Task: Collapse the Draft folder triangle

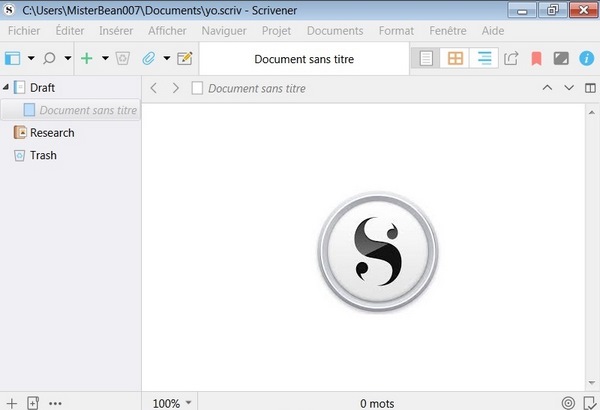Action: (6, 87)
